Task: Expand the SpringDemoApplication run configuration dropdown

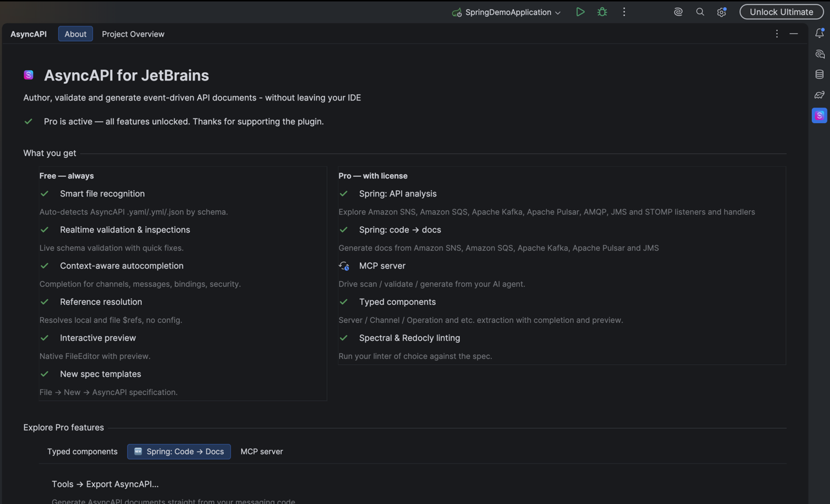Action: (506, 12)
